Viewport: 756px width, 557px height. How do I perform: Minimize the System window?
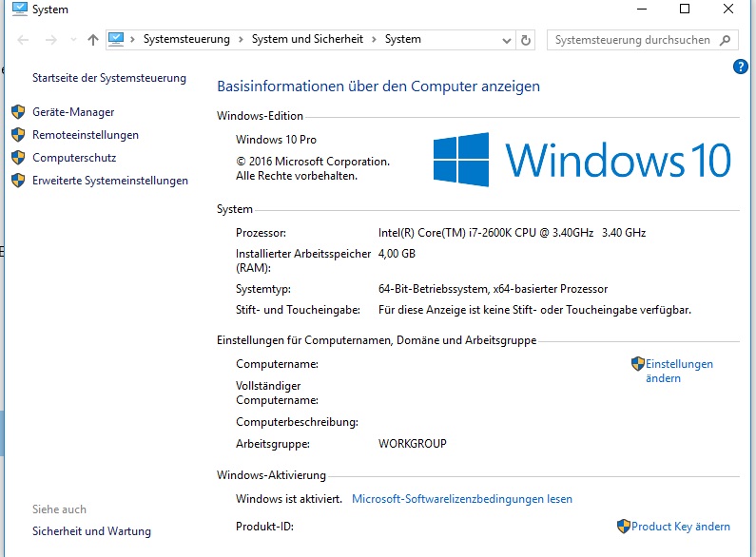[x=642, y=9]
